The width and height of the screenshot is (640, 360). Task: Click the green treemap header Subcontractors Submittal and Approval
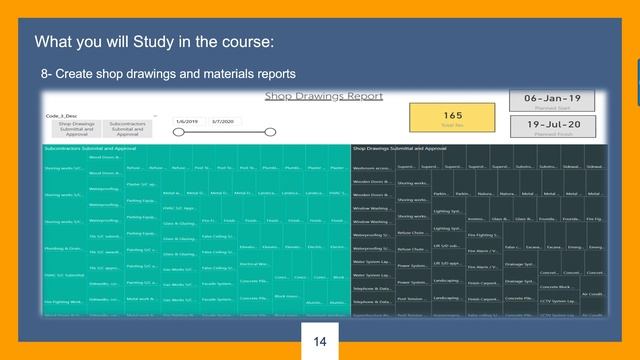[90, 149]
